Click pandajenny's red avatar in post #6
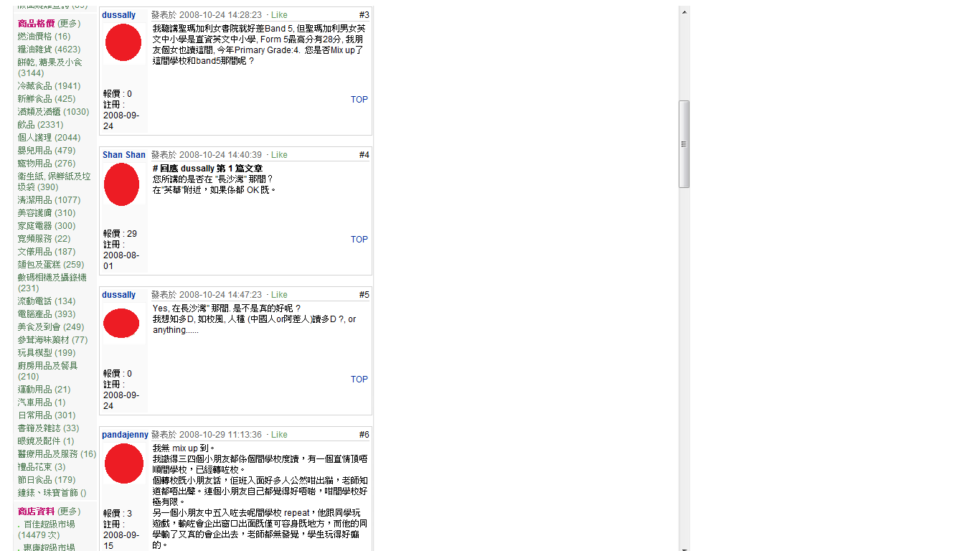Image resolution: width=980 pixels, height=551 pixels. point(124,463)
